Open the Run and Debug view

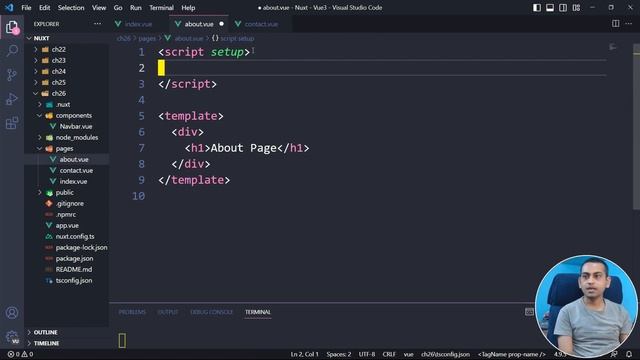[x=12, y=99]
